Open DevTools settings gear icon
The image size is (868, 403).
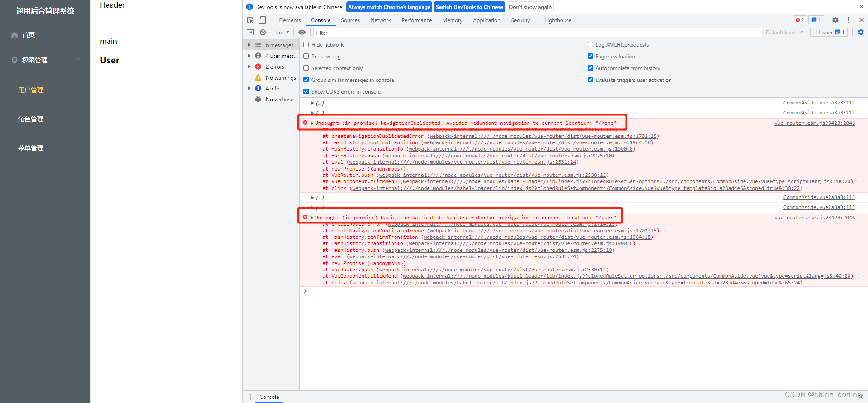click(835, 20)
